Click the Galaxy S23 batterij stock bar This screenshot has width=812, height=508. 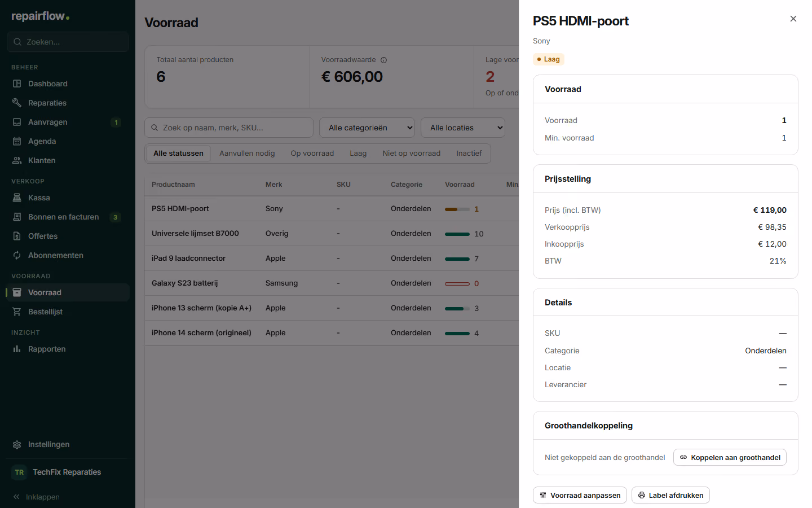click(x=457, y=283)
